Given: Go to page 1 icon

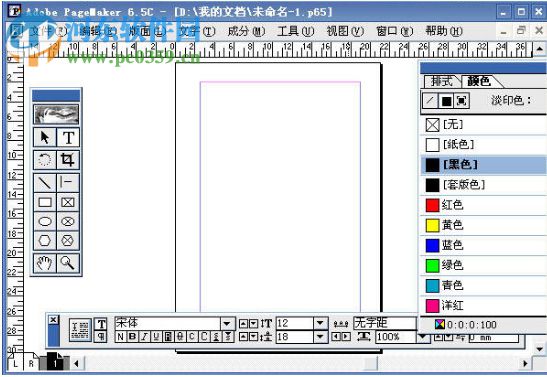Looking at the screenshot, I should [54, 362].
